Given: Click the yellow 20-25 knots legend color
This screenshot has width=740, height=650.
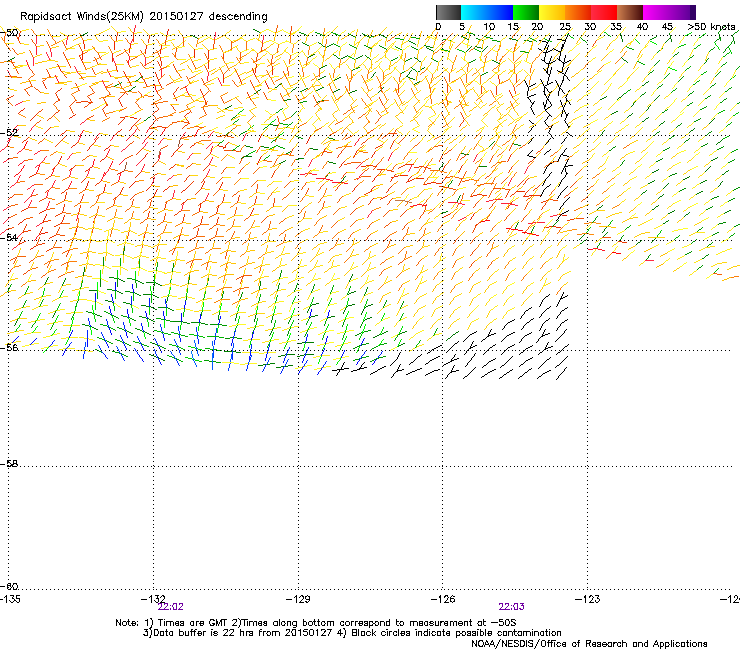Looking at the screenshot, I should (x=552, y=12).
